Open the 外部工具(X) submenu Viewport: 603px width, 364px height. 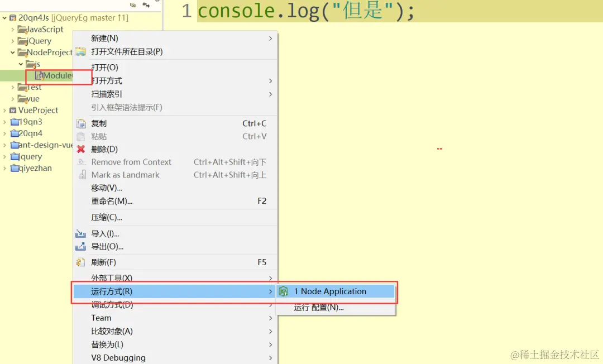pos(175,278)
